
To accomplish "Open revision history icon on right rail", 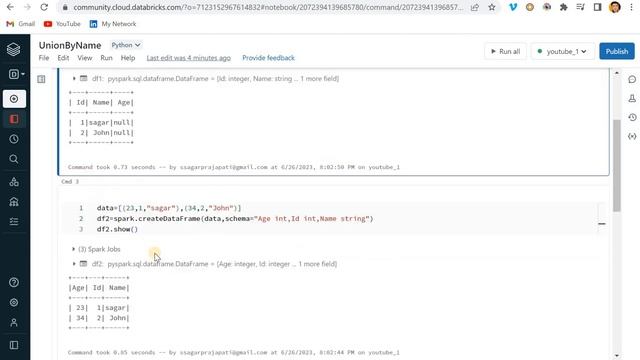I will coord(632,117).
